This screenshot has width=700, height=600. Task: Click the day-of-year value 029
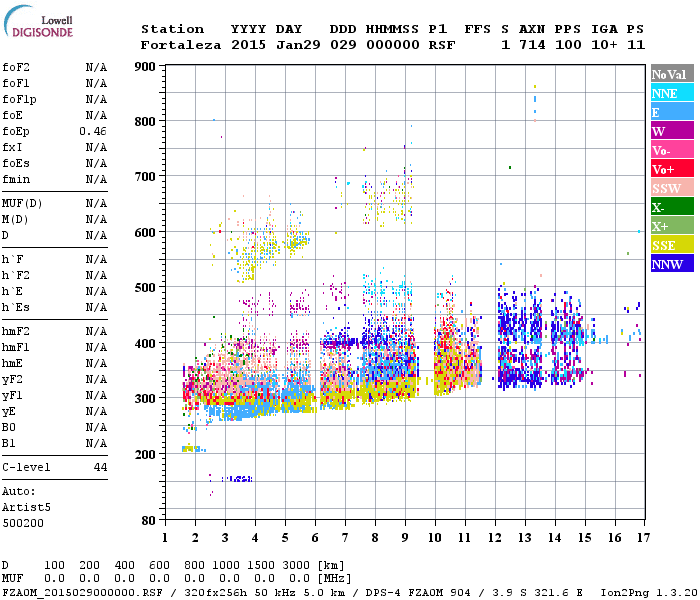pyautogui.click(x=343, y=45)
